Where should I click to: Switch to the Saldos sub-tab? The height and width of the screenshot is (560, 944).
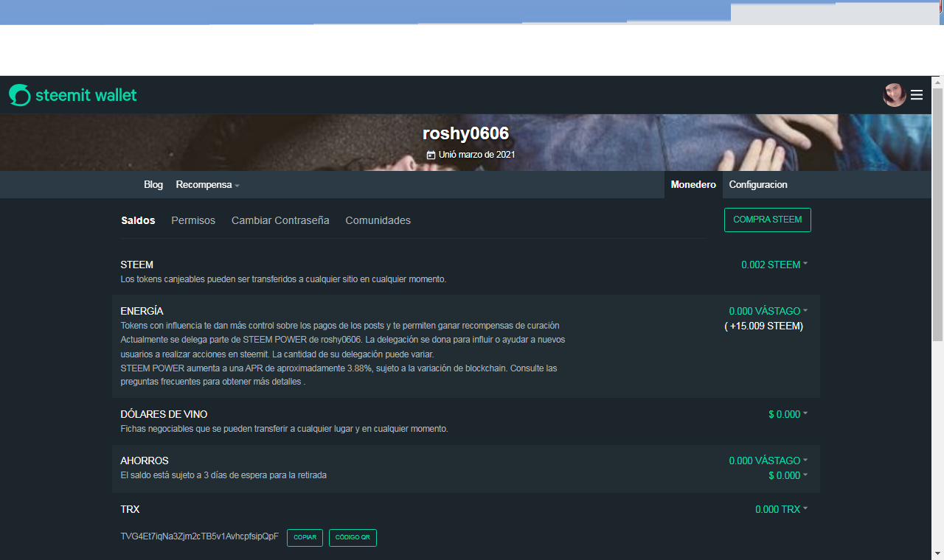(x=138, y=220)
